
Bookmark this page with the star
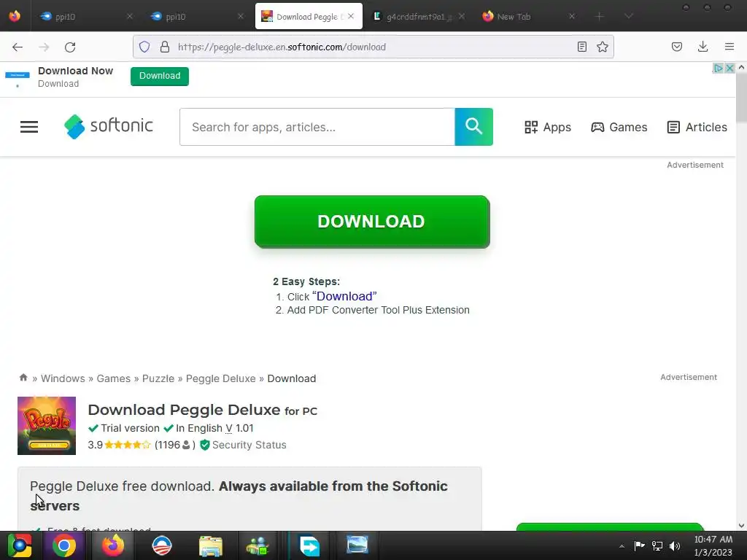pyautogui.click(x=602, y=47)
